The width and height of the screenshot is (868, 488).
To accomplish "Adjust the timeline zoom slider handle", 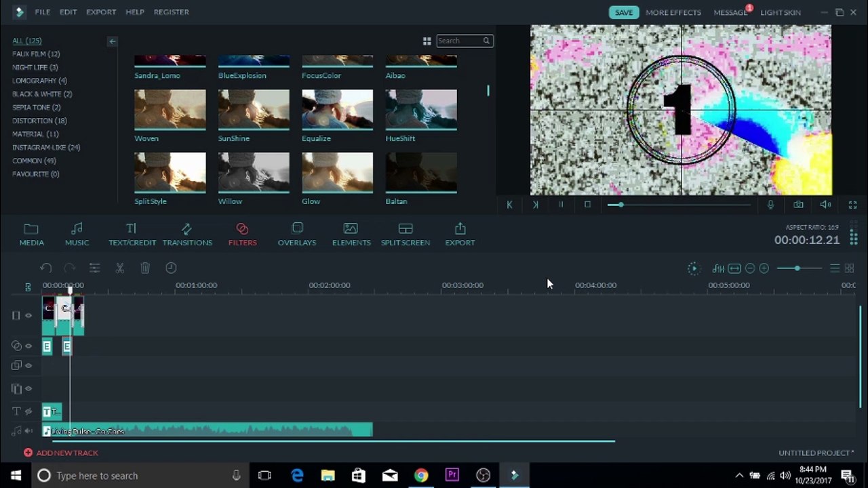I will click(x=797, y=269).
